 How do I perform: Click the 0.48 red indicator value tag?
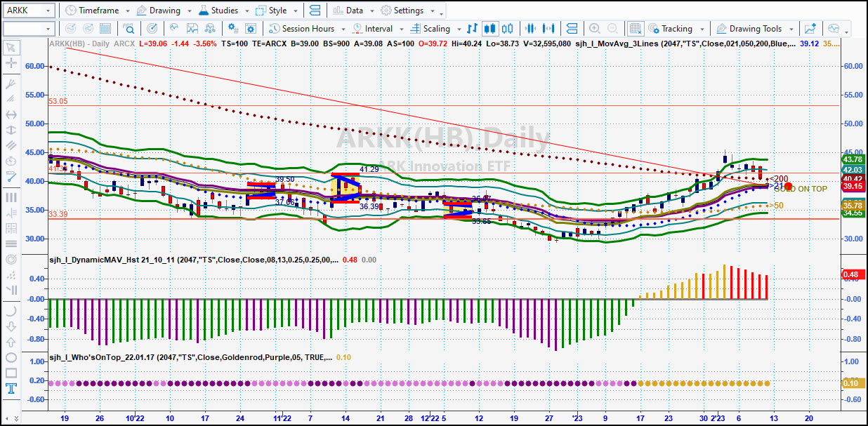point(853,274)
